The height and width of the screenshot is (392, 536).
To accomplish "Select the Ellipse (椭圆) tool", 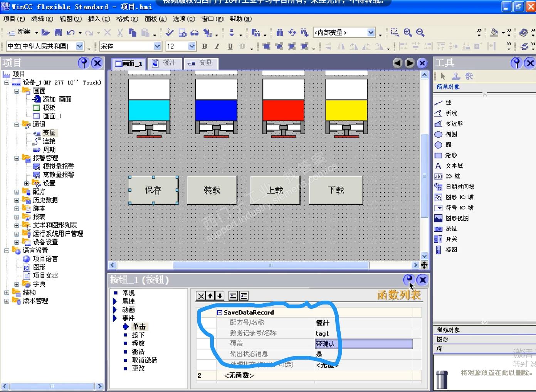I will pyautogui.click(x=446, y=134).
